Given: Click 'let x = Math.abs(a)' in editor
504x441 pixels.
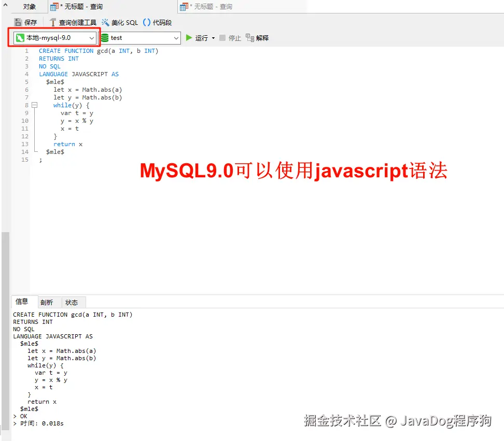Looking at the screenshot, I should pos(88,90).
